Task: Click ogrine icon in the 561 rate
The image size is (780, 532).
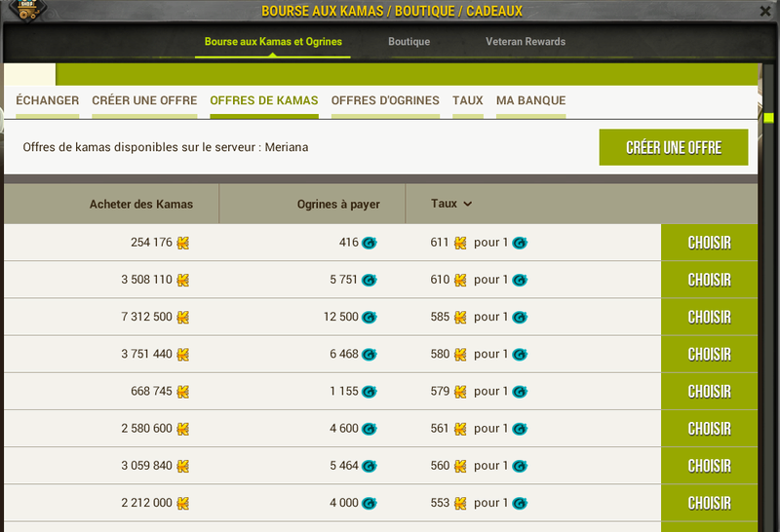Action: (x=520, y=429)
